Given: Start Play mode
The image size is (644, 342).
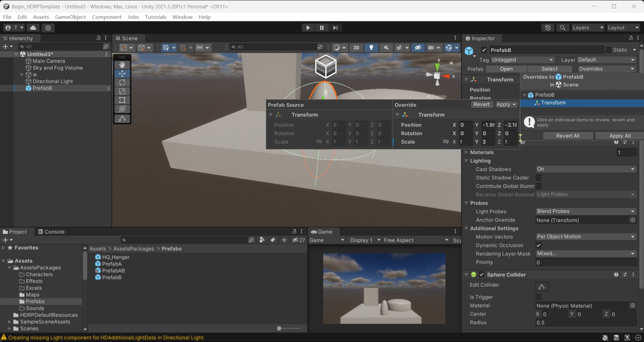Looking at the screenshot, I should (308, 28).
